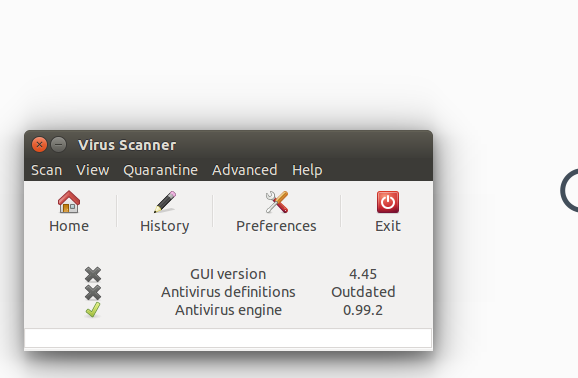Open the Help menu

[x=307, y=170]
